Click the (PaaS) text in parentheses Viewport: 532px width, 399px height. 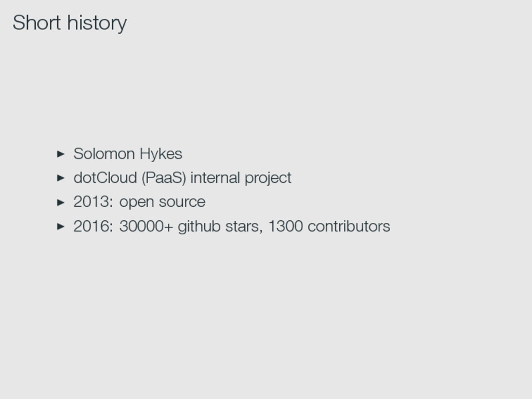coord(164,178)
